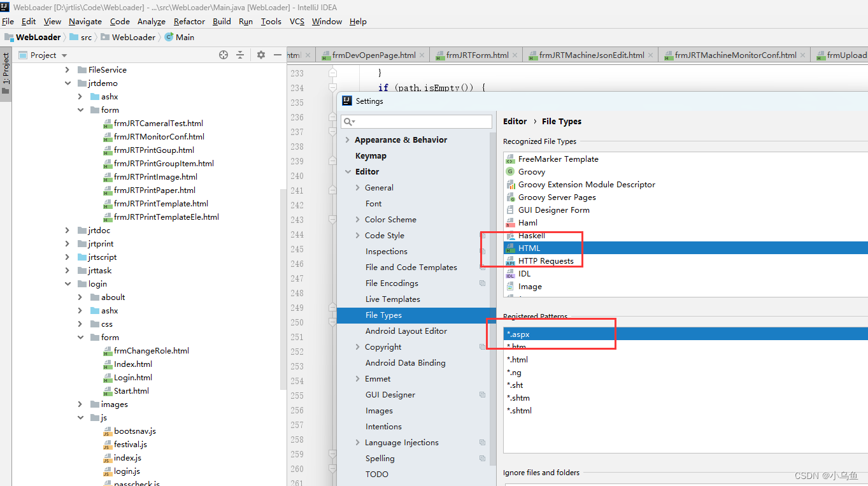Open the VCS menu
The width and height of the screenshot is (868, 486).
click(297, 21)
